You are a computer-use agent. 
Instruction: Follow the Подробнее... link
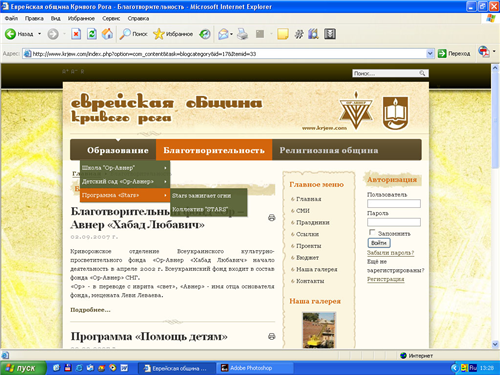pyautogui.click(x=90, y=310)
